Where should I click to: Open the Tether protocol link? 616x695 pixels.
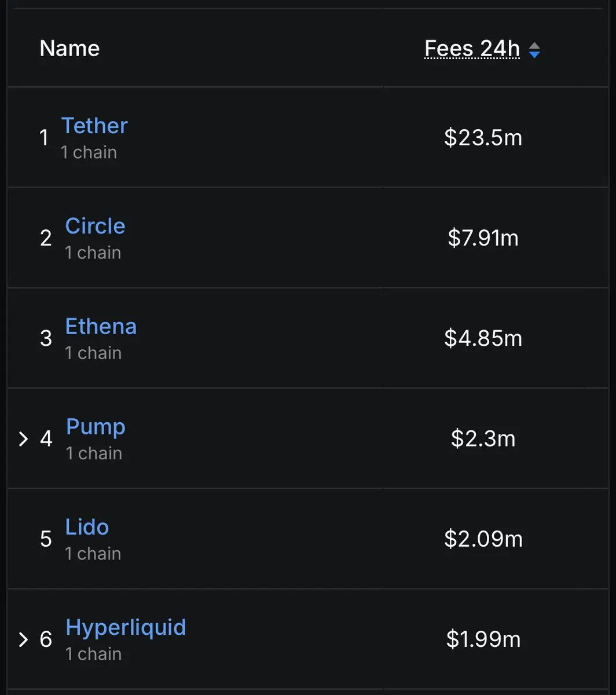[94, 126]
